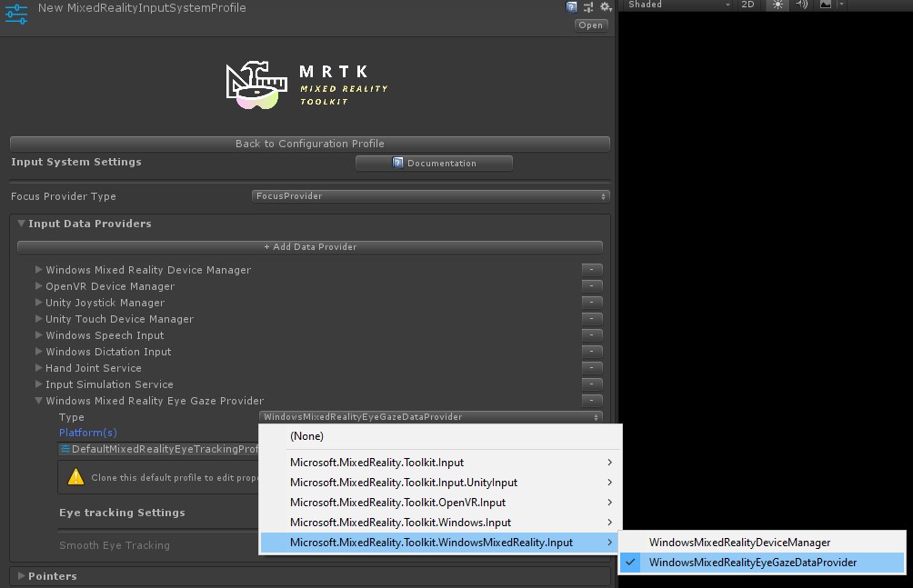Viewport: 913px width, 588px height.
Task: Remove Windows Mixed Reality Eye Gaze Provider
Action: pos(592,401)
